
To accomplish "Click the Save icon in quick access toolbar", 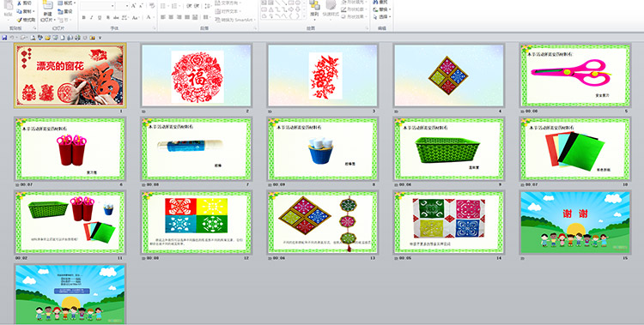I will pos(4,38).
